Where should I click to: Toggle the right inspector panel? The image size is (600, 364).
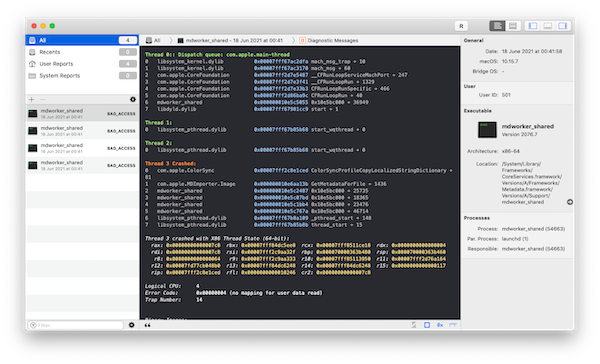pyautogui.click(x=562, y=26)
